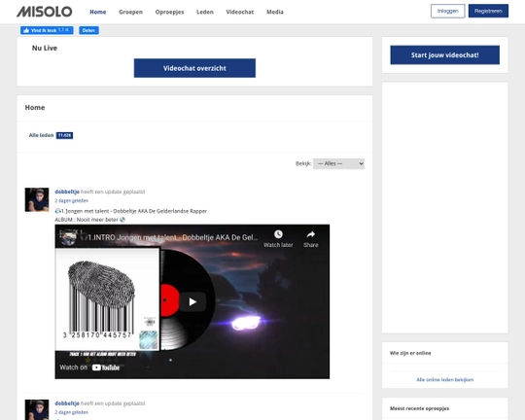Click Start jouw videochat! button
The width and height of the screenshot is (525, 420).
[444, 54]
